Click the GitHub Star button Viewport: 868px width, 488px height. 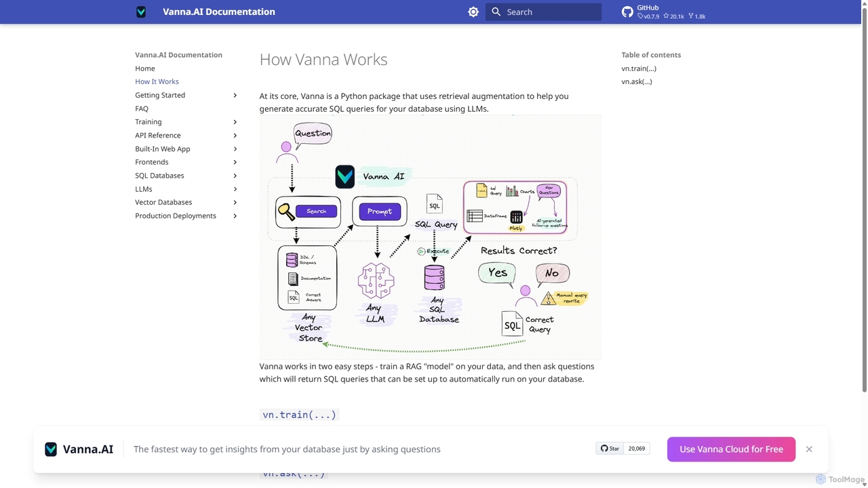610,449
